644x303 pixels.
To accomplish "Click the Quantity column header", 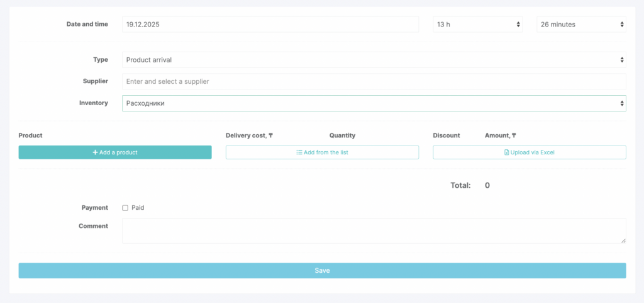I will click(342, 135).
